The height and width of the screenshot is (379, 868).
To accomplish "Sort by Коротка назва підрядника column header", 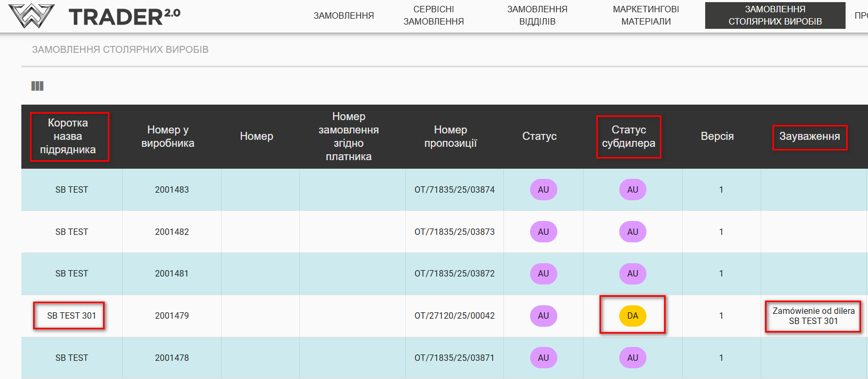I will pyautogui.click(x=68, y=136).
